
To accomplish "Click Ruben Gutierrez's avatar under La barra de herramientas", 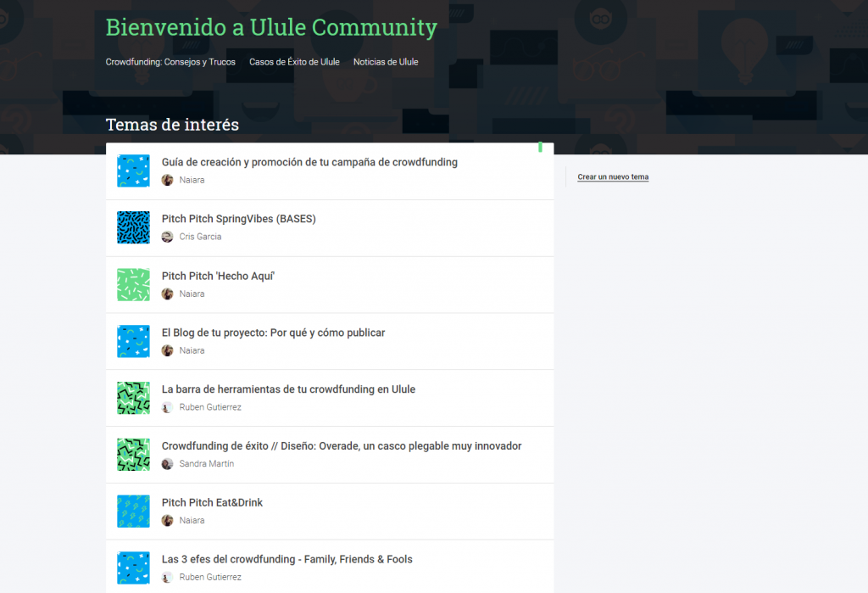I will click(x=167, y=407).
